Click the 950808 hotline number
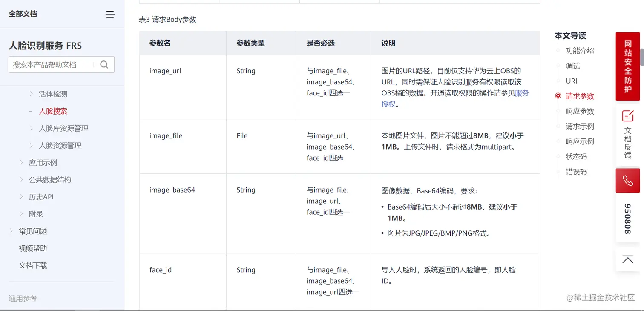 (x=628, y=219)
